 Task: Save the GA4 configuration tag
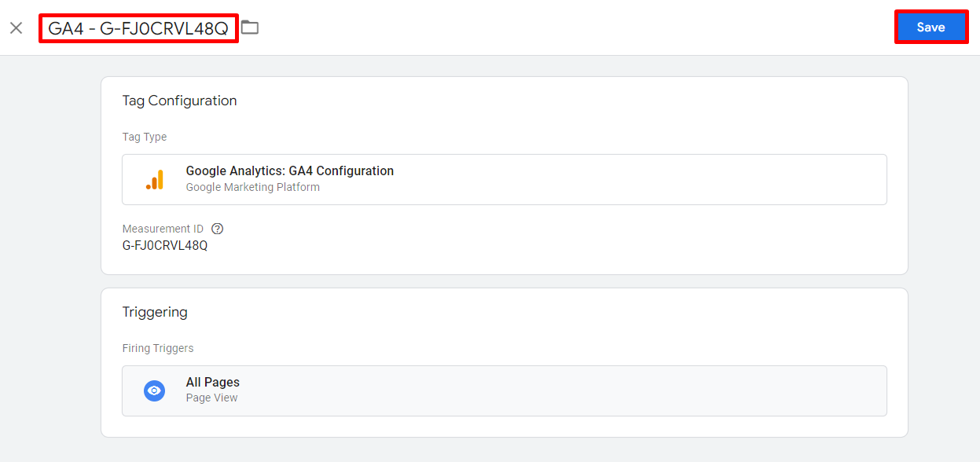(930, 27)
